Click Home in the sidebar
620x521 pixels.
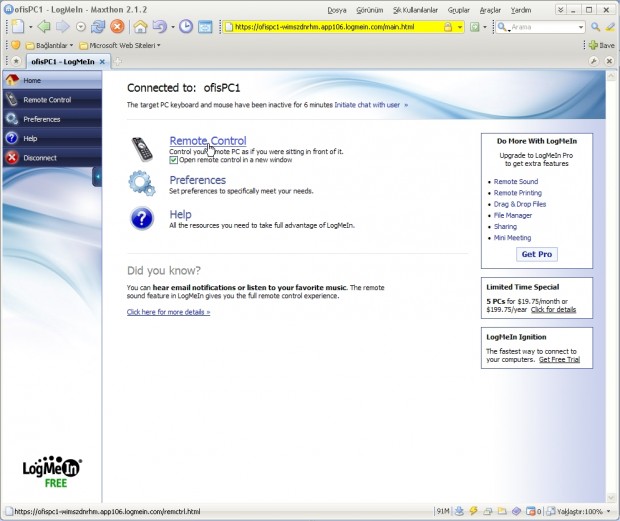click(52, 80)
